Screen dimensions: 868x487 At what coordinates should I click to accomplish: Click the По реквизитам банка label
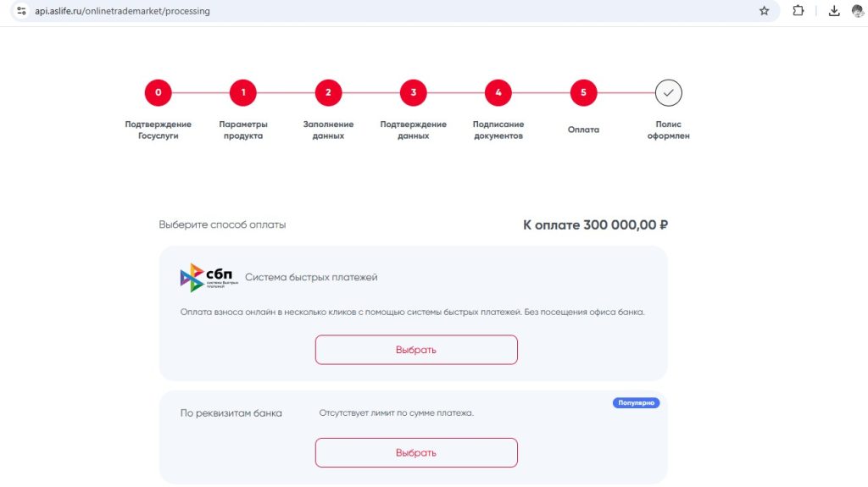pos(231,413)
